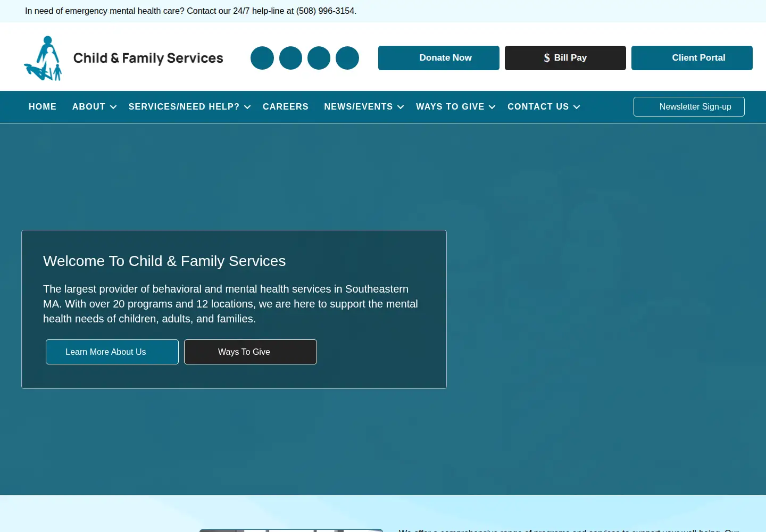The image size is (766, 532).
Task: Go to the HOME menu item
Action: pyautogui.click(x=43, y=107)
